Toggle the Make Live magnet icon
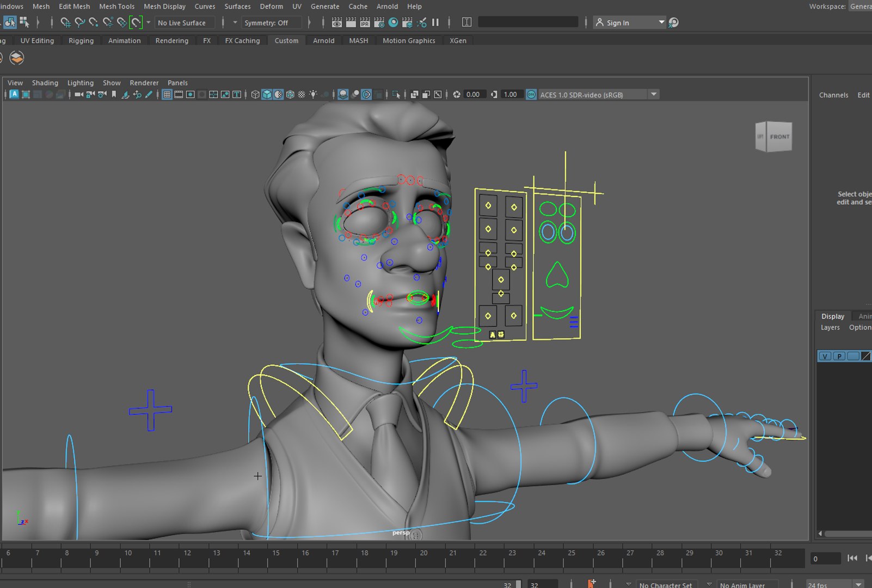Viewport: 872px width, 588px height. coord(136,22)
